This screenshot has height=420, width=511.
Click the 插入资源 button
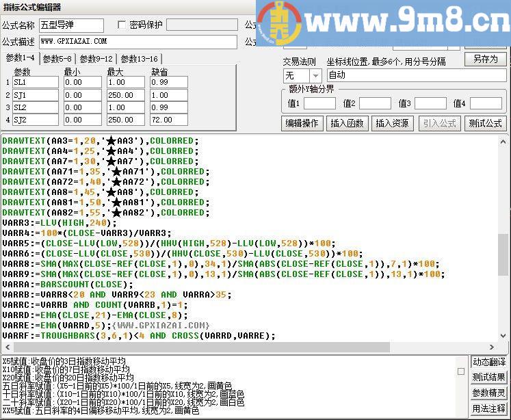click(x=392, y=123)
